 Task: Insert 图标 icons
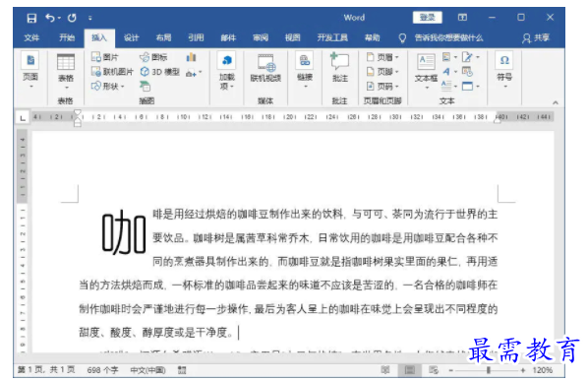pyautogui.click(x=153, y=57)
